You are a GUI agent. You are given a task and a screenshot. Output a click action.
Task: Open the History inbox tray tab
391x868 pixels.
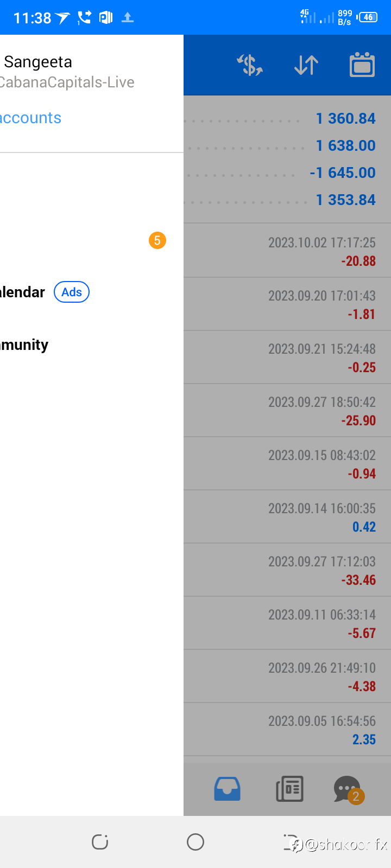(227, 789)
